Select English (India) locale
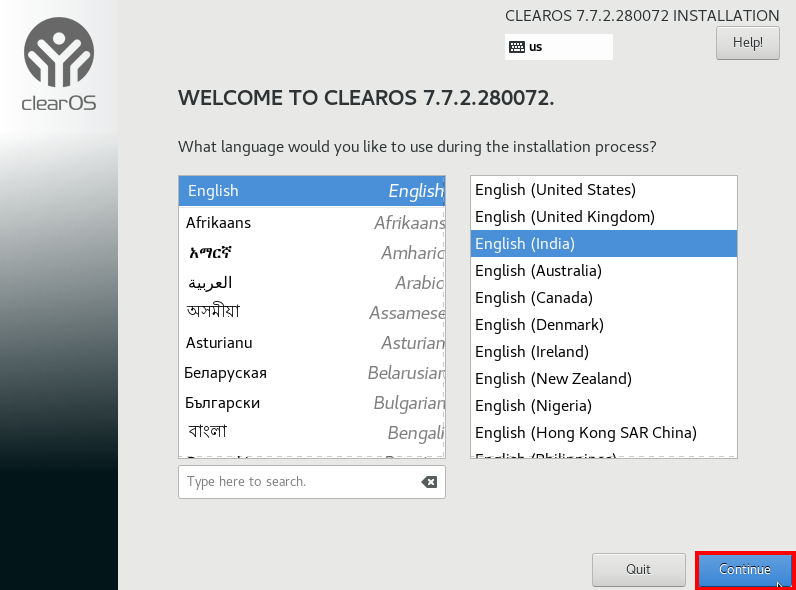796x590 pixels. [604, 244]
